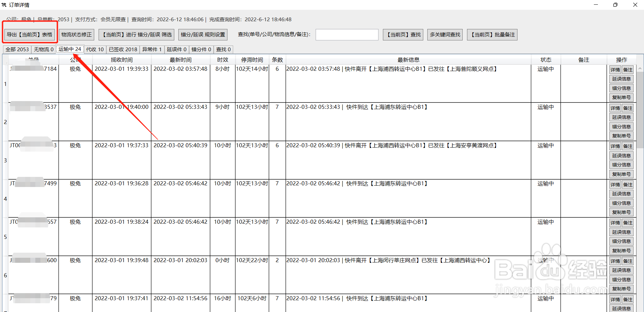Screen dimensions: 644x312
Task: Click 延误信息 in row 5
Action: tap(621, 232)
